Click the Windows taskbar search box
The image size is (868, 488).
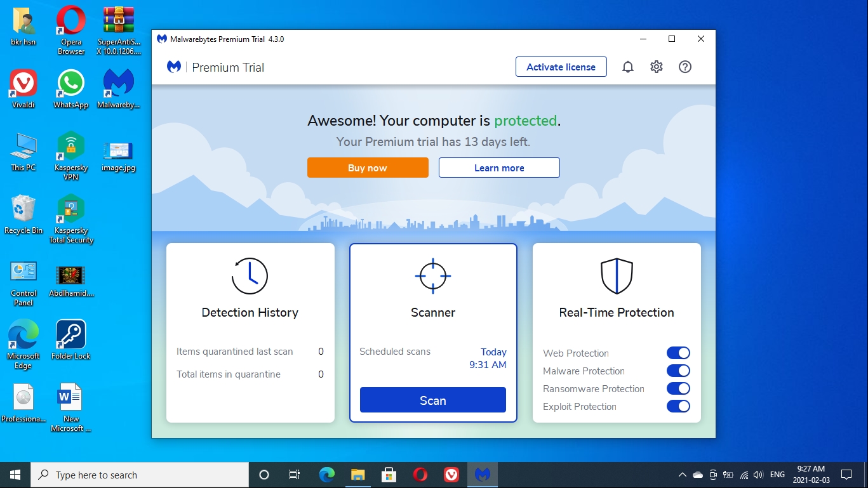[x=140, y=475]
